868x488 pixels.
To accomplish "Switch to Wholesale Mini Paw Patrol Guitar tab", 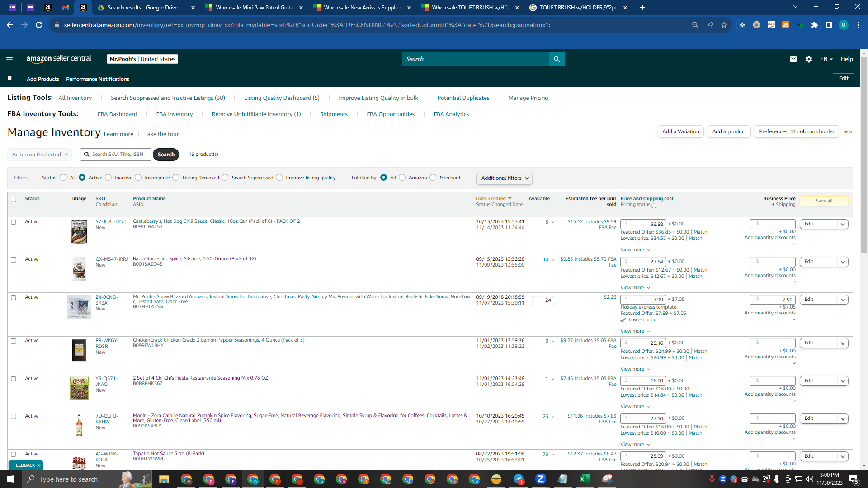I will [254, 8].
